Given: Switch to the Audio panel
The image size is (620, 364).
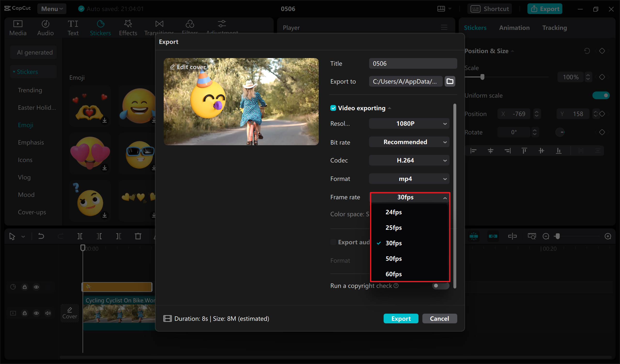Looking at the screenshot, I should click(x=45, y=27).
